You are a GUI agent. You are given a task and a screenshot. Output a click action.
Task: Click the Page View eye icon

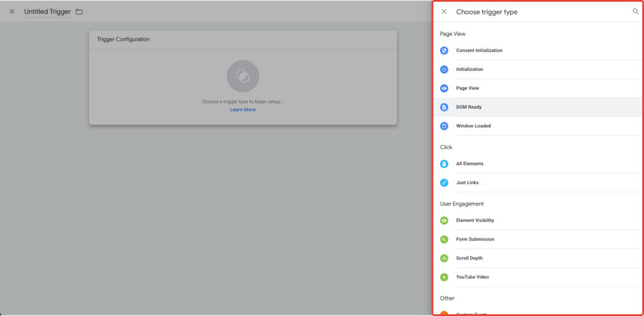click(444, 88)
